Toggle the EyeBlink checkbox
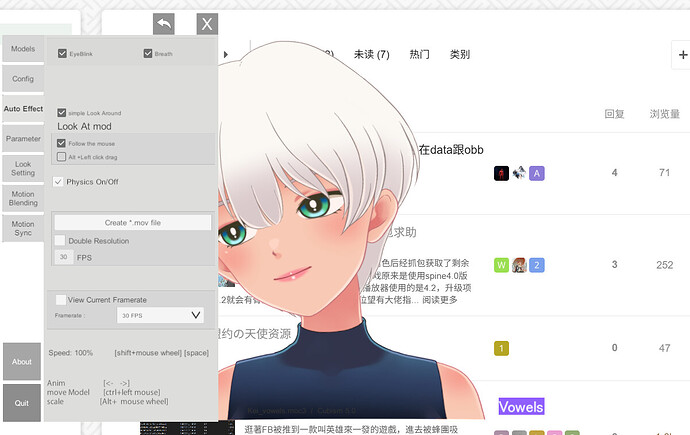 [x=62, y=53]
